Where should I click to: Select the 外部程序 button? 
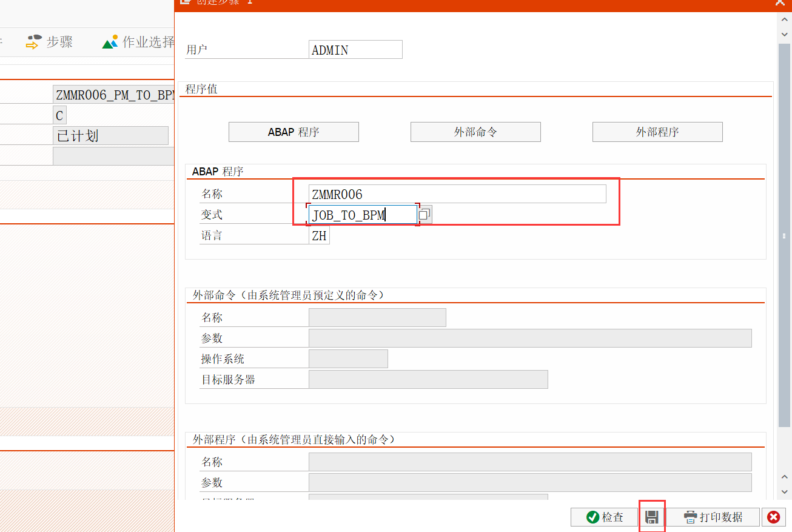657,132
